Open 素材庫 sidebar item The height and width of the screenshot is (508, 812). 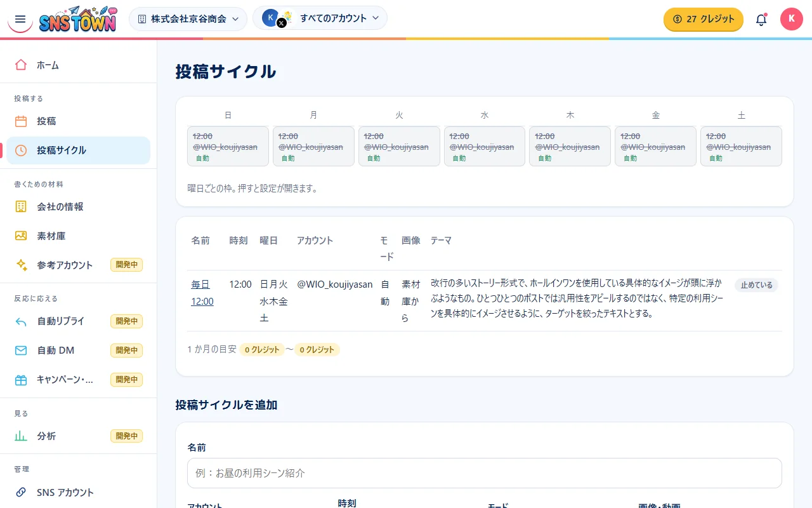(79, 236)
